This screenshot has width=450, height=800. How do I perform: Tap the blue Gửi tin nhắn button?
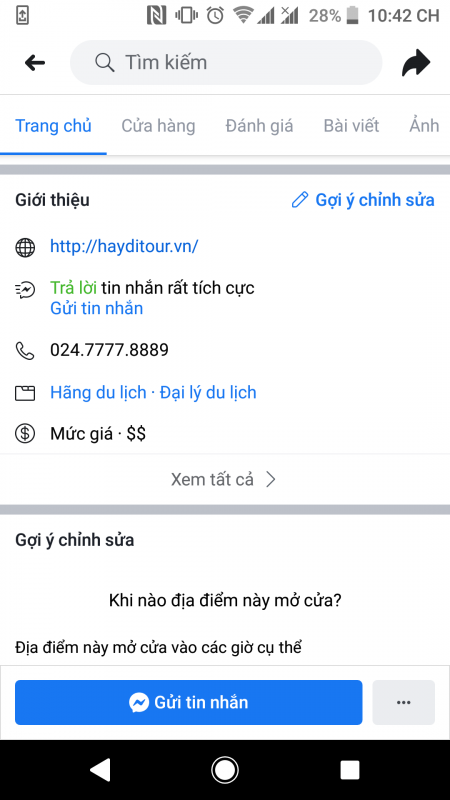[x=188, y=702]
